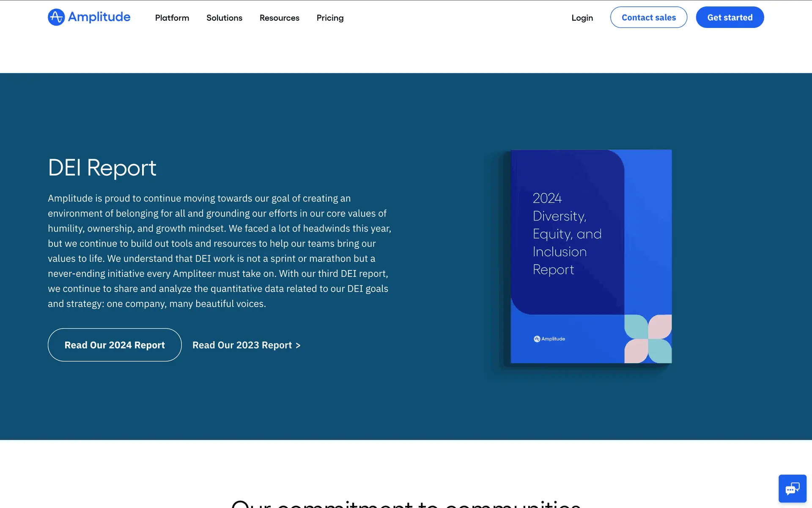Click the four-petal flower graphic on report cover
This screenshot has width=812, height=508.
pyautogui.click(x=648, y=339)
